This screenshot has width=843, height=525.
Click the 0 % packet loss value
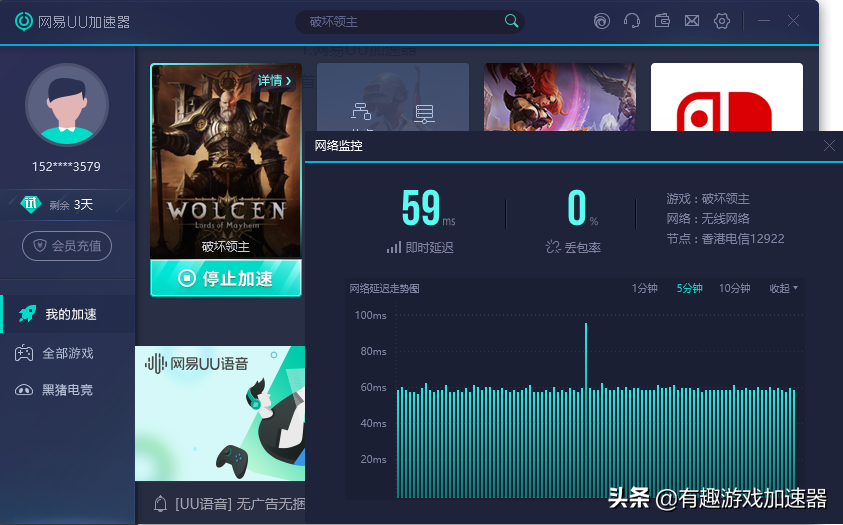pos(582,207)
